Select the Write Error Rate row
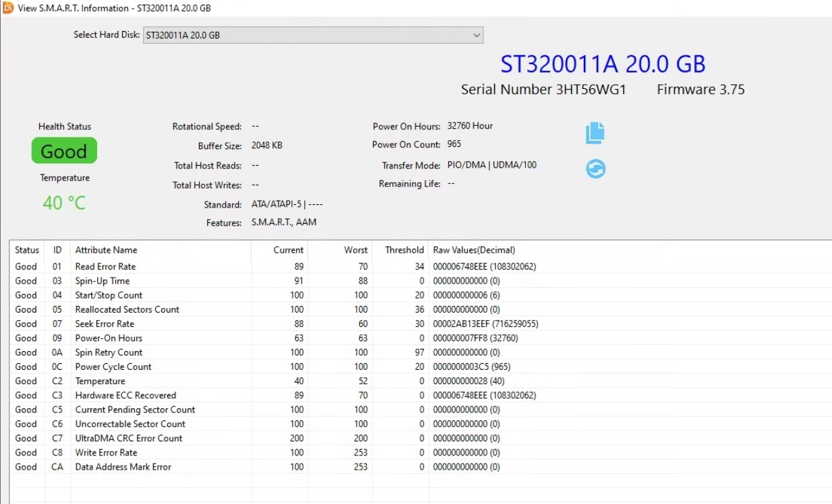Screen dimensions: 832x504 point(421,453)
